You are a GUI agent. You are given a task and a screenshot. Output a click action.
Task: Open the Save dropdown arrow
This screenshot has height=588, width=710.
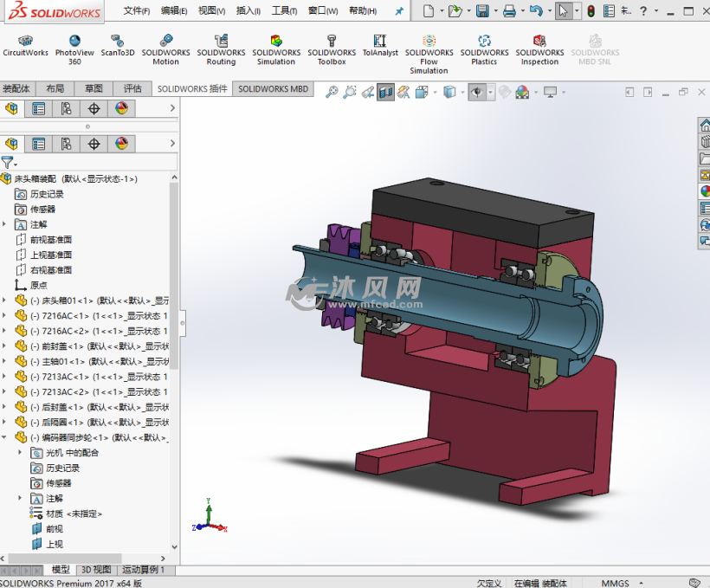495,11
